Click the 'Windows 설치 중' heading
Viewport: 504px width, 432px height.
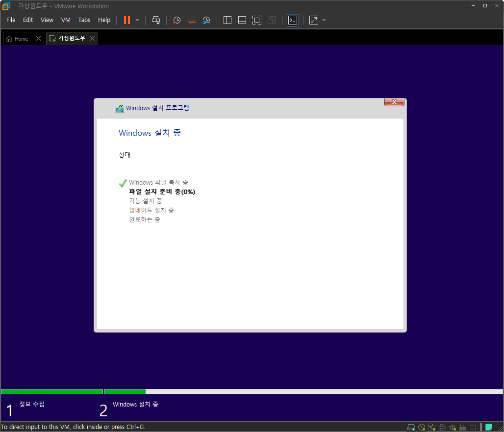(150, 133)
